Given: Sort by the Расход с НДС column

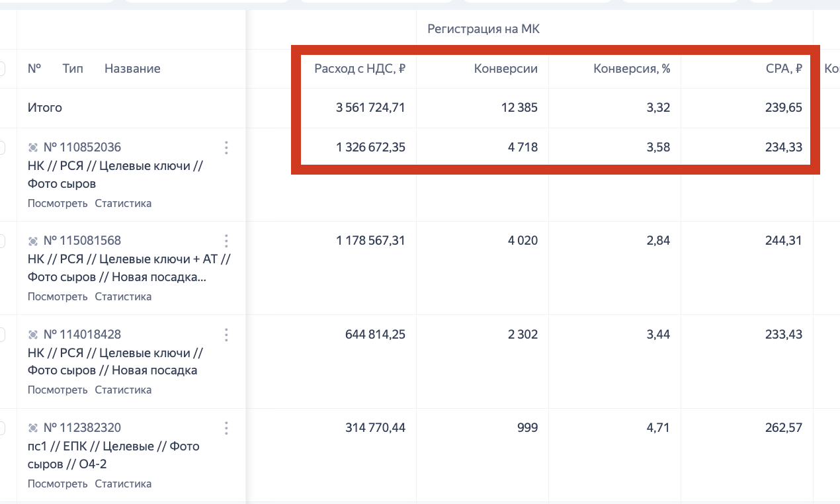Looking at the screenshot, I should (359, 69).
